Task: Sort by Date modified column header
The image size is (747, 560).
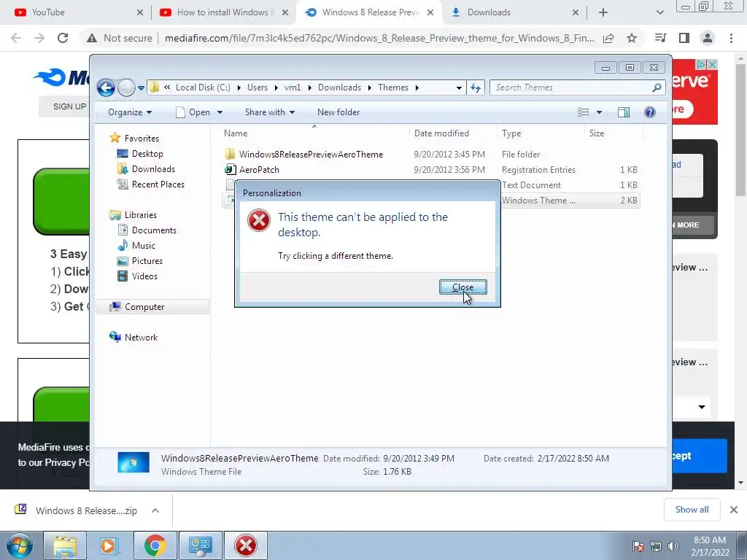Action: 441,133
